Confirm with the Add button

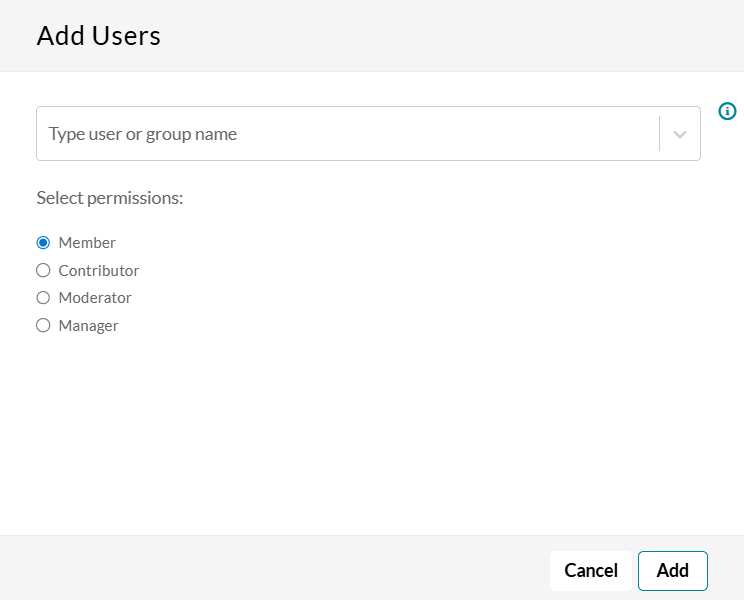pos(672,571)
